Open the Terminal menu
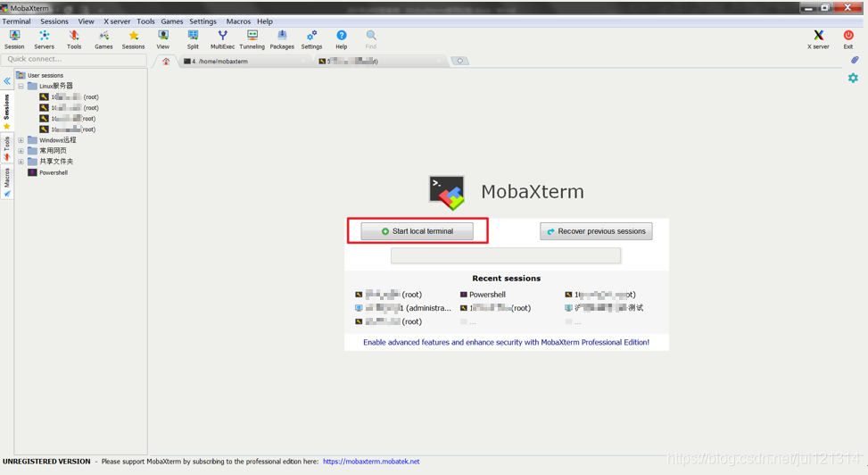The height and width of the screenshot is (475, 868). click(x=17, y=21)
